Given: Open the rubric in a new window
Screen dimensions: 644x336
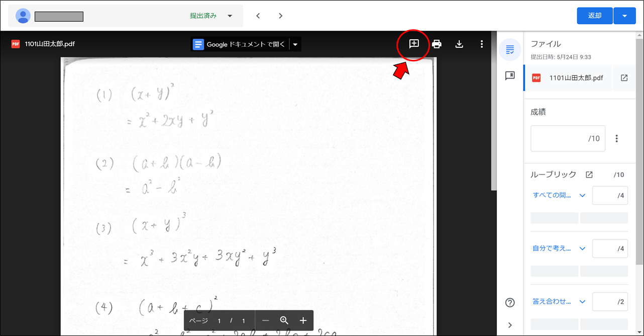Looking at the screenshot, I should coord(589,175).
